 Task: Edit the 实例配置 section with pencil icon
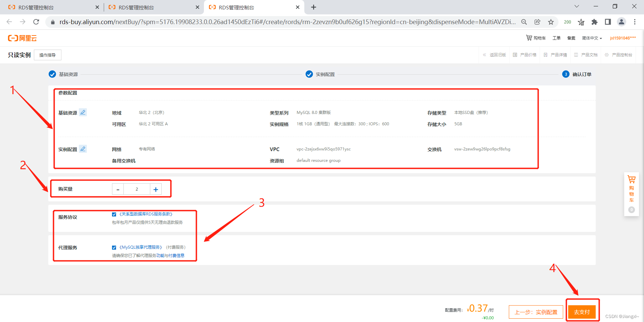point(83,149)
